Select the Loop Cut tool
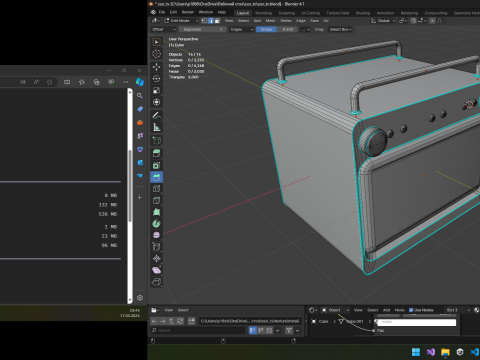 click(156, 189)
